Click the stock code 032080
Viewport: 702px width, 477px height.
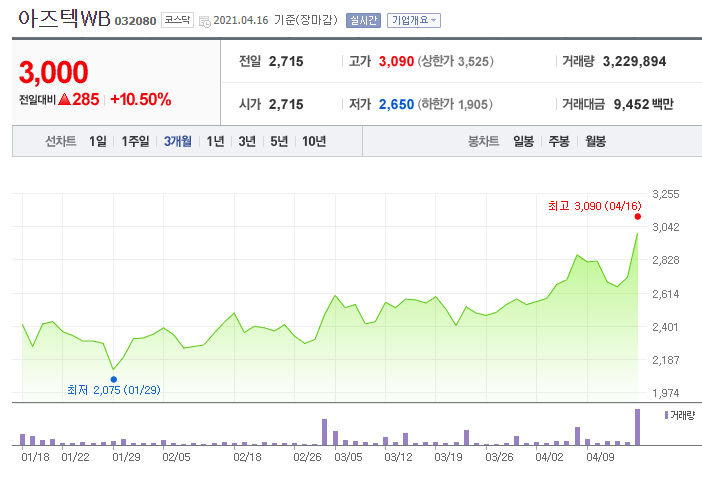135,21
